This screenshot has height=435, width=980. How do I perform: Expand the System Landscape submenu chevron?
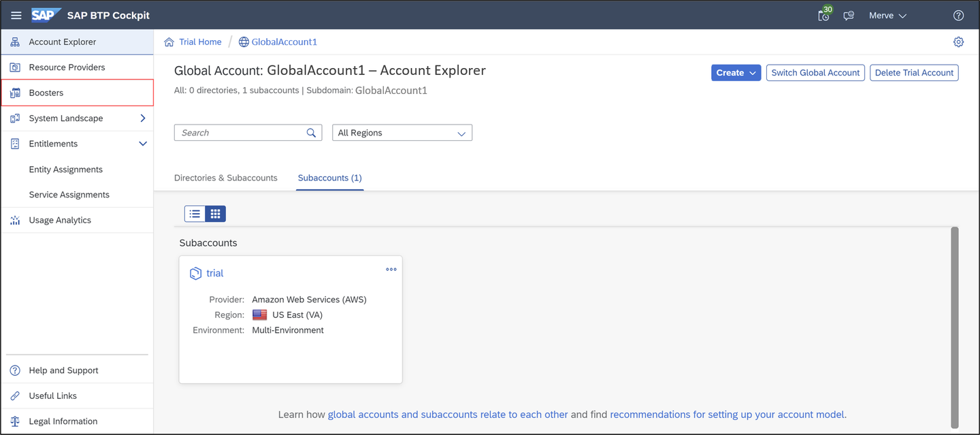coord(143,118)
